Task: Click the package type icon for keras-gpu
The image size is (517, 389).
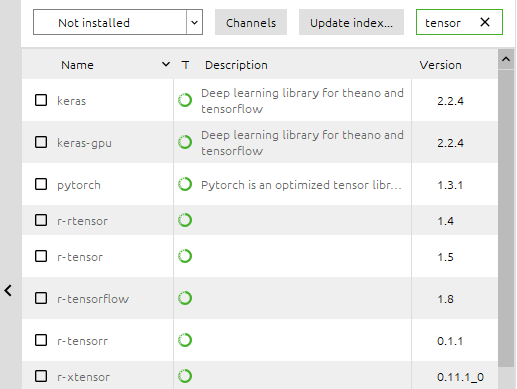Action: 185,142
